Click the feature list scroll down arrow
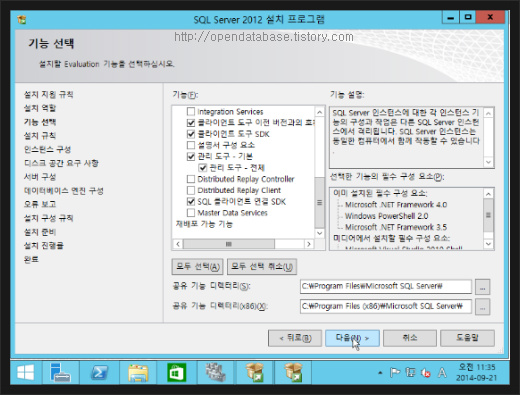This screenshot has width=520, height=395. (319, 233)
